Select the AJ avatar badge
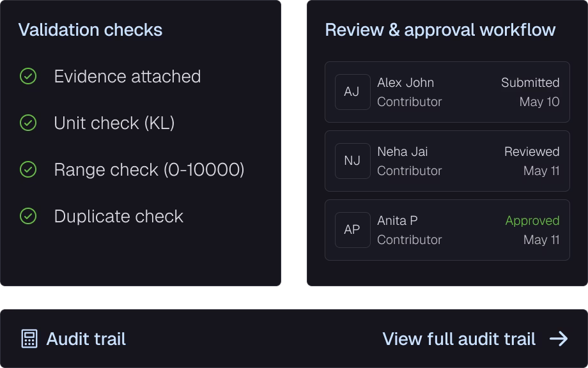Viewport: 588px width, 368px height. tap(353, 92)
